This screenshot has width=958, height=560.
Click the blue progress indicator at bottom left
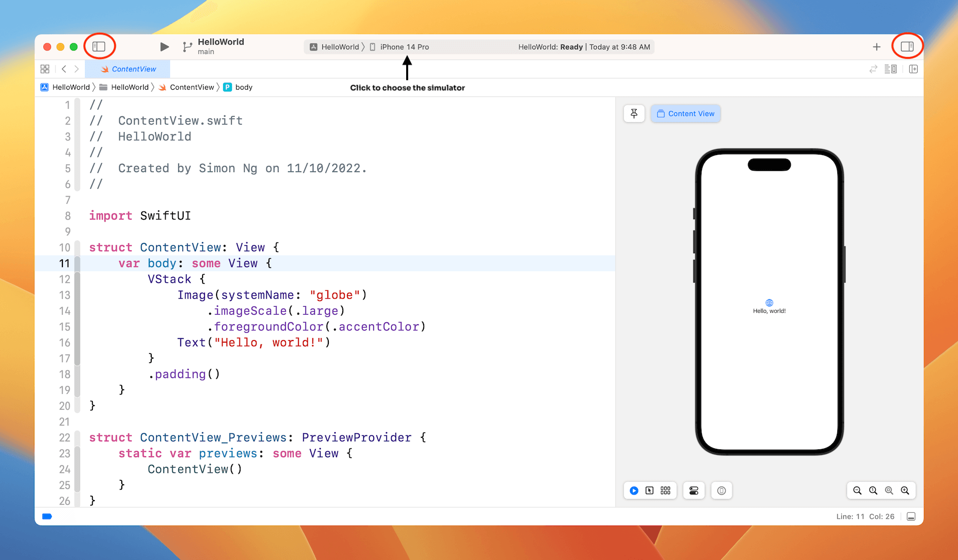pyautogui.click(x=47, y=516)
